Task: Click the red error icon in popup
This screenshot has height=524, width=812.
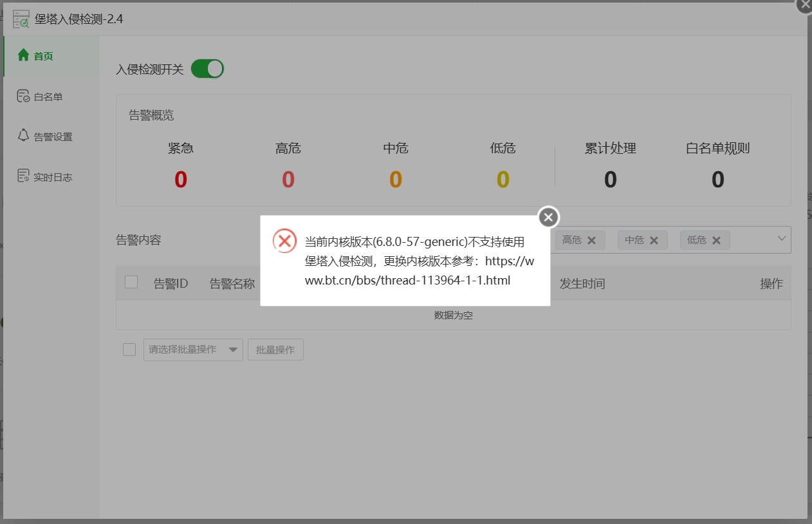Action: coord(284,241)
